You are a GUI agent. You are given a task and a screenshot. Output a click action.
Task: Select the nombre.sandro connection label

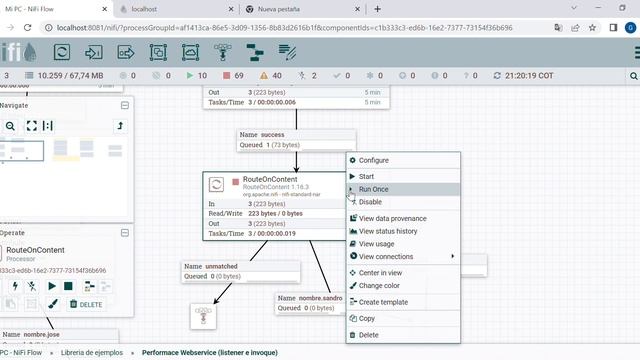(311, 303)
